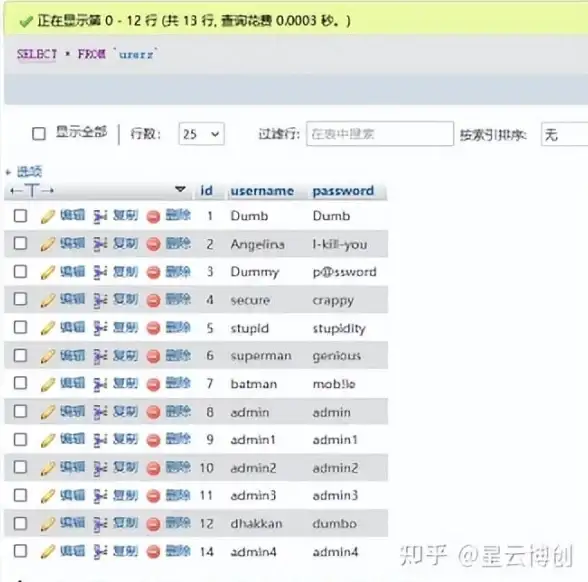Click the password cell mob!le
This screenshot has height=582, width=588.
[x=334, y=384]
